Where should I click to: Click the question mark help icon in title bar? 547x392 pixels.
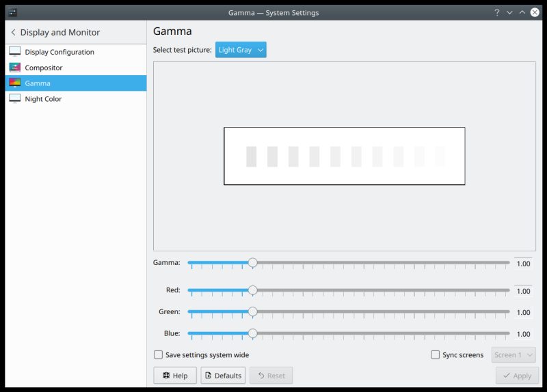click(x=497, y=12)
